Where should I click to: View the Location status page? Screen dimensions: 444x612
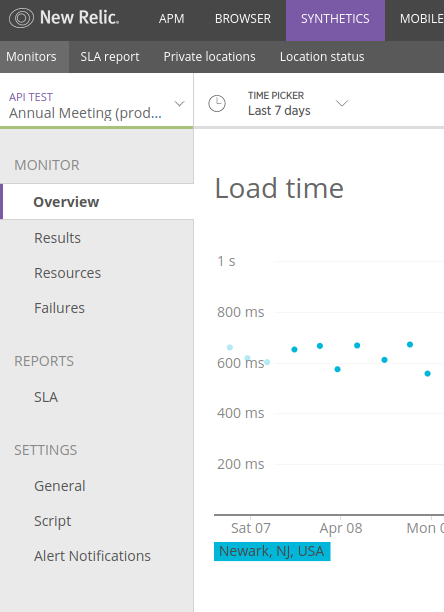pos(322,57)
